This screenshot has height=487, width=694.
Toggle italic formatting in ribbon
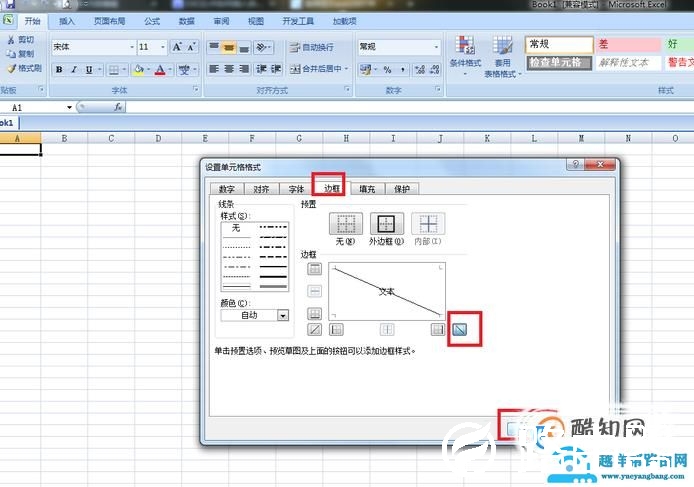[74, 70]
